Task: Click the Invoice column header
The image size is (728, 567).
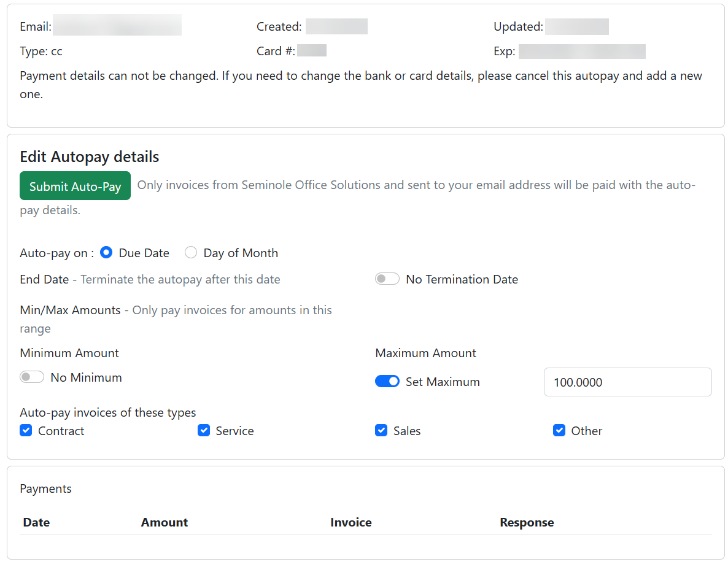Action: (x=350, y=522)
